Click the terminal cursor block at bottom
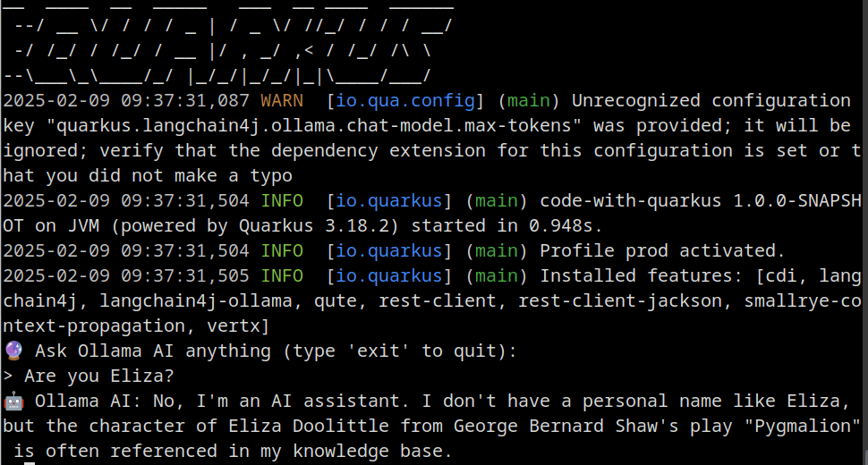868x465 pixels. [30, 463]
